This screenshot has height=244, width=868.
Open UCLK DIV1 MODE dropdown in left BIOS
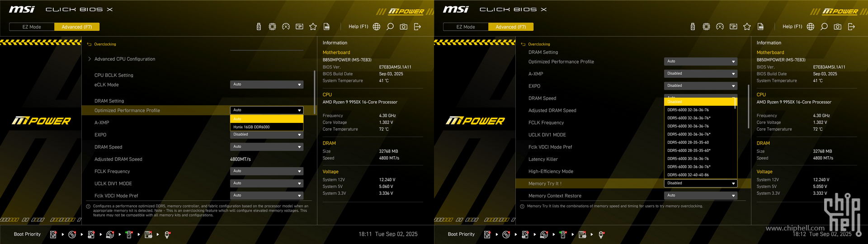coord(267,183)
